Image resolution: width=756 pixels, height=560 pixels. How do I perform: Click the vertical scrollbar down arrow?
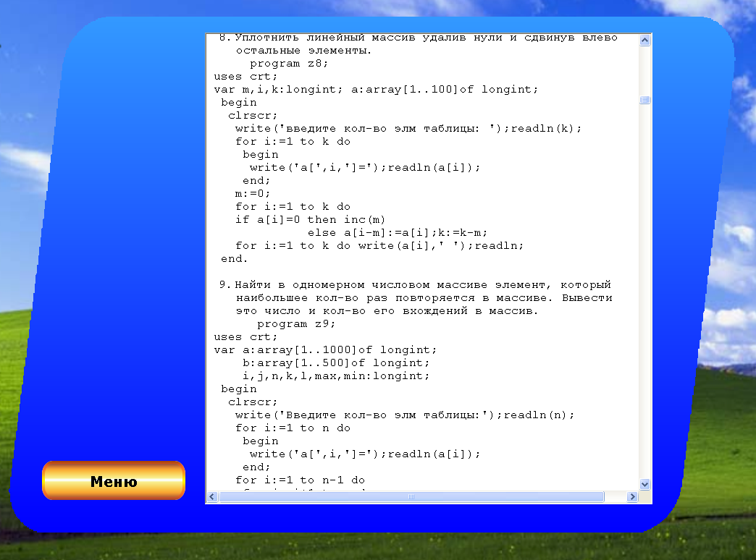644,484
